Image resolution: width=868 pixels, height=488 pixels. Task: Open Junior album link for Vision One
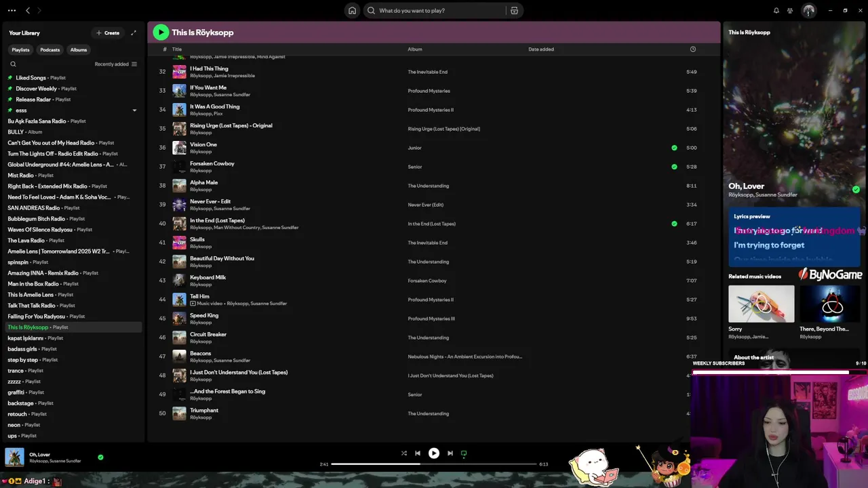(414, 148)
